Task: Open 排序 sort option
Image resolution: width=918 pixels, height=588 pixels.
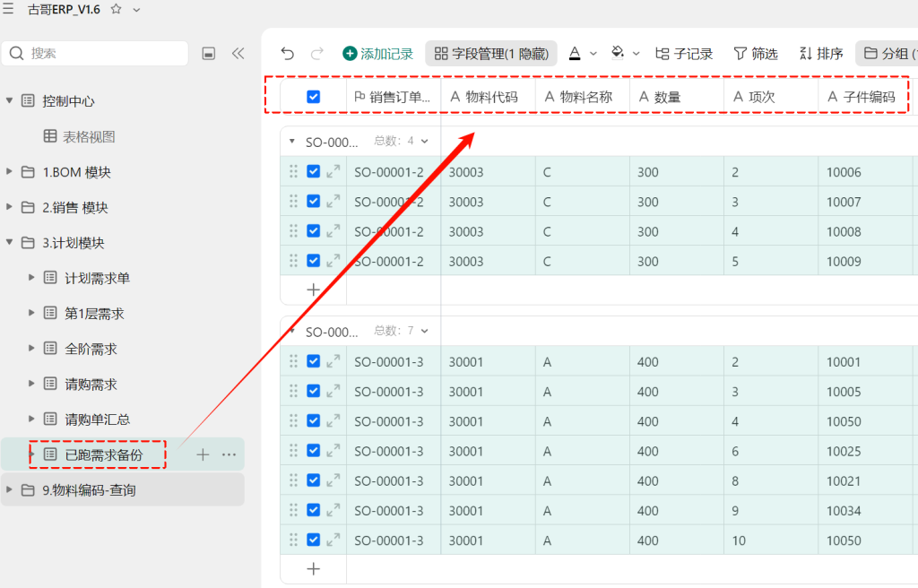Action: coord(821,54)
